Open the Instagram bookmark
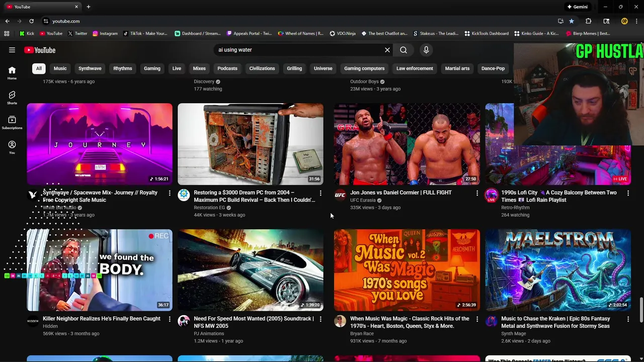 [x=105, y=34]
